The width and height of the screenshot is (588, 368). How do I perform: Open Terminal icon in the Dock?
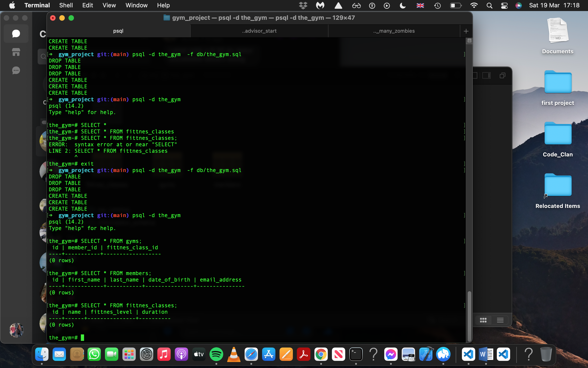(356, 354)
